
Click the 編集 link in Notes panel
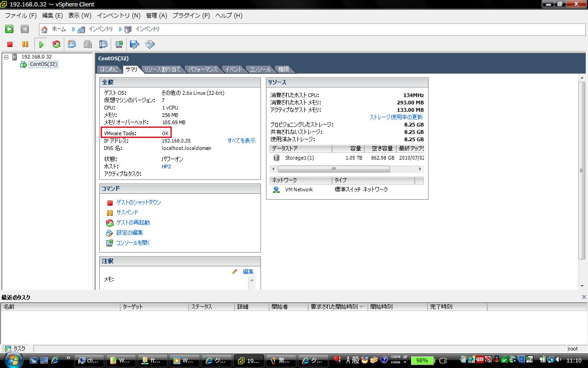pyautogui.click(x=248, y=272)
